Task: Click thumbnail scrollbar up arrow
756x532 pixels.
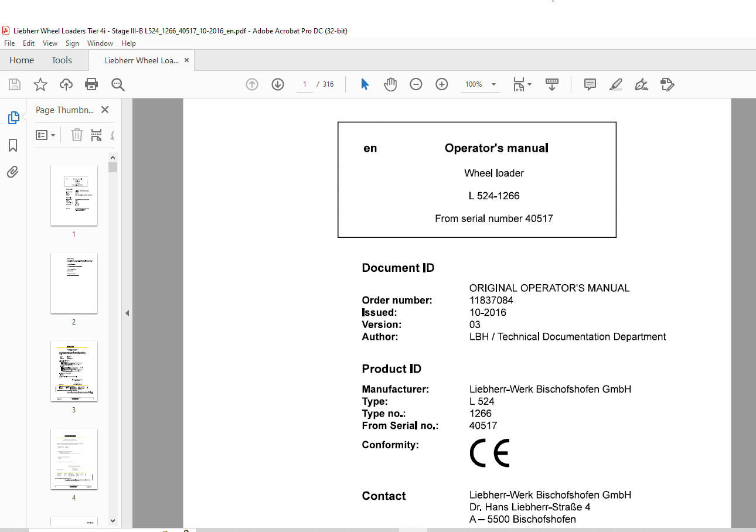Action: (113, 158)
